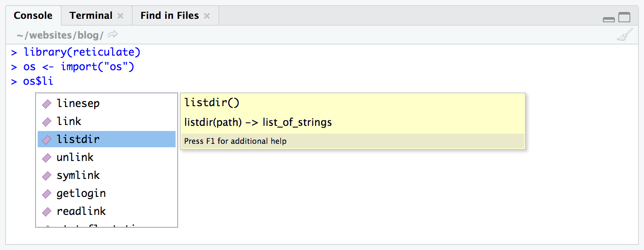
Task: Close the Terminal tab
Action: pyautogui.click(x=121, y=15)
